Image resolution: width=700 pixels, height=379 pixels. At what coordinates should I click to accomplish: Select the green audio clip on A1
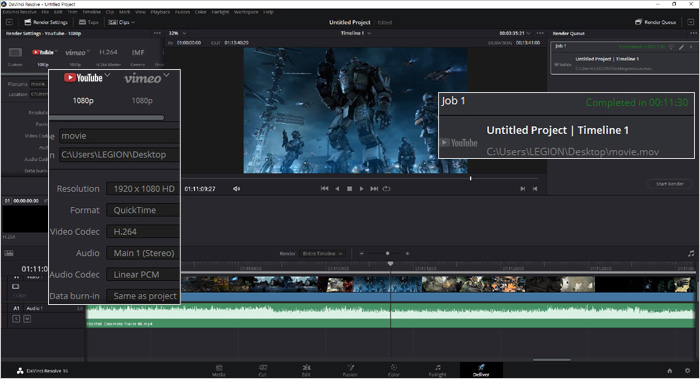pos(390,315)
